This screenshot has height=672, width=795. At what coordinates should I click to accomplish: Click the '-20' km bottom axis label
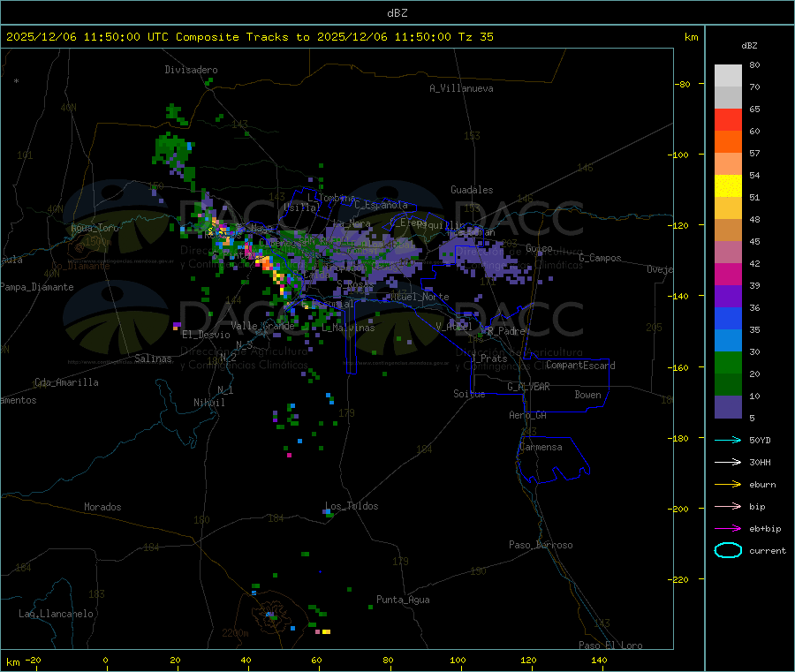coord(33,660)
